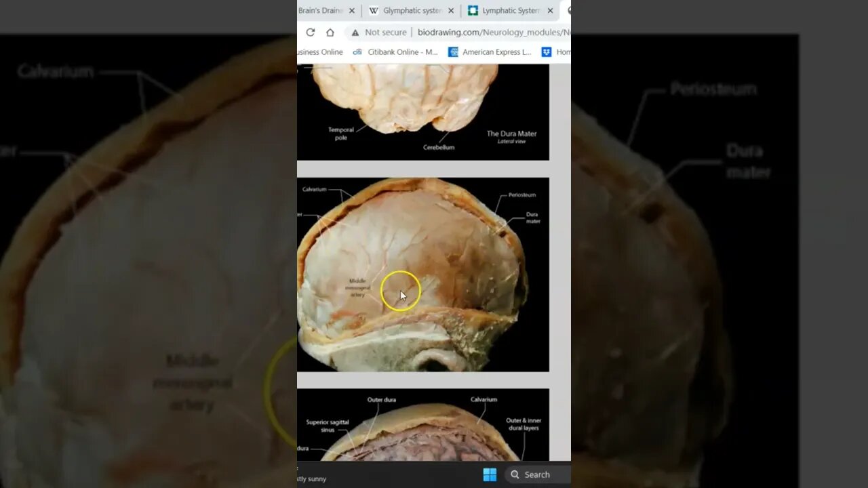
Task: Switch to the Lymphatic System tab
Action: 504,11
